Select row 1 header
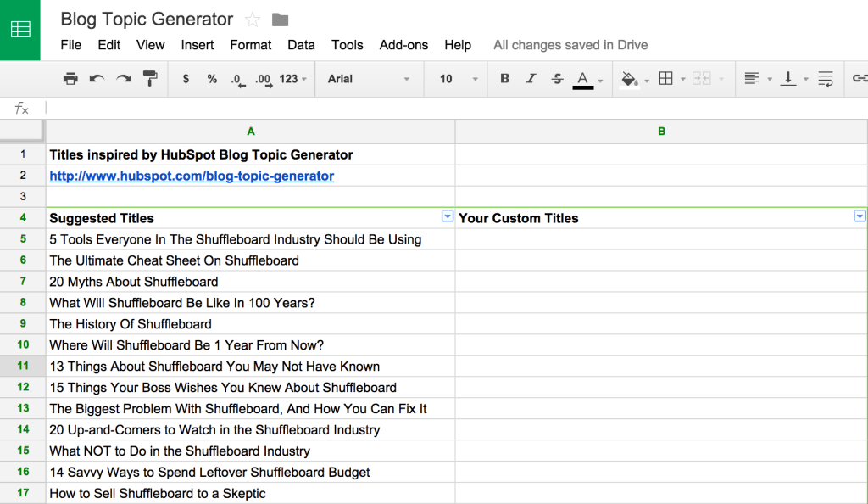 pyautogui.click(x=23, y=154)
